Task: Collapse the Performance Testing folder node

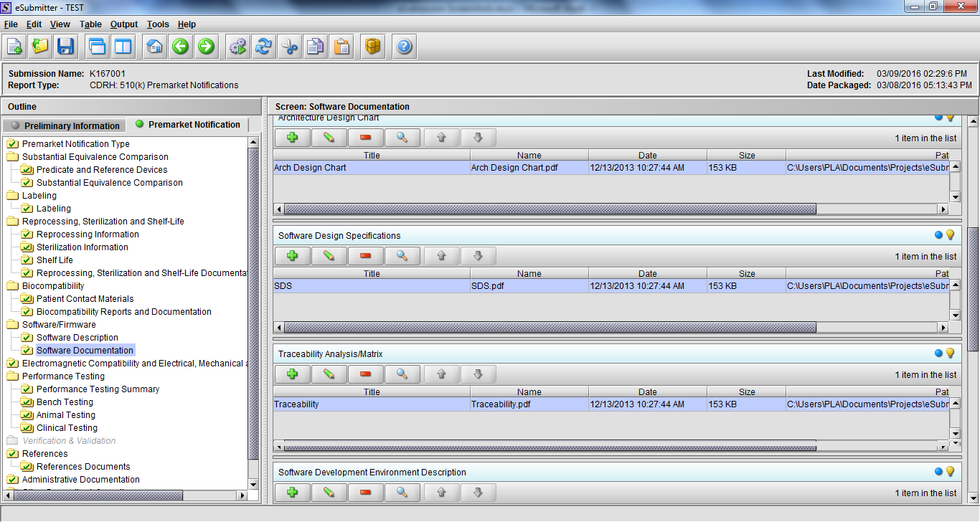Action: point(13,376)
